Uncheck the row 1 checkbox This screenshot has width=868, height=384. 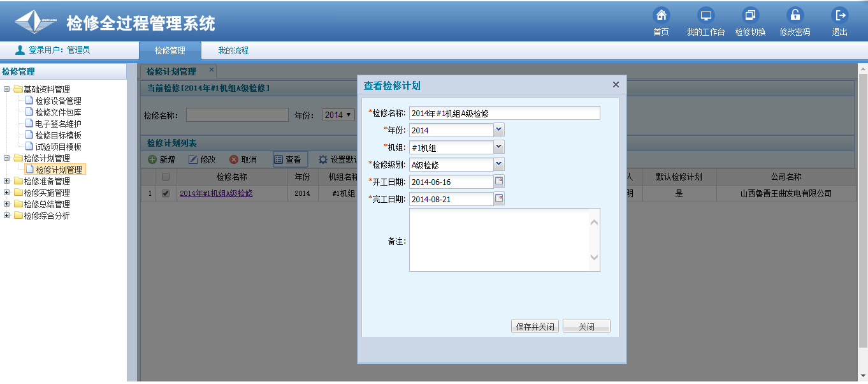[166, 193]
